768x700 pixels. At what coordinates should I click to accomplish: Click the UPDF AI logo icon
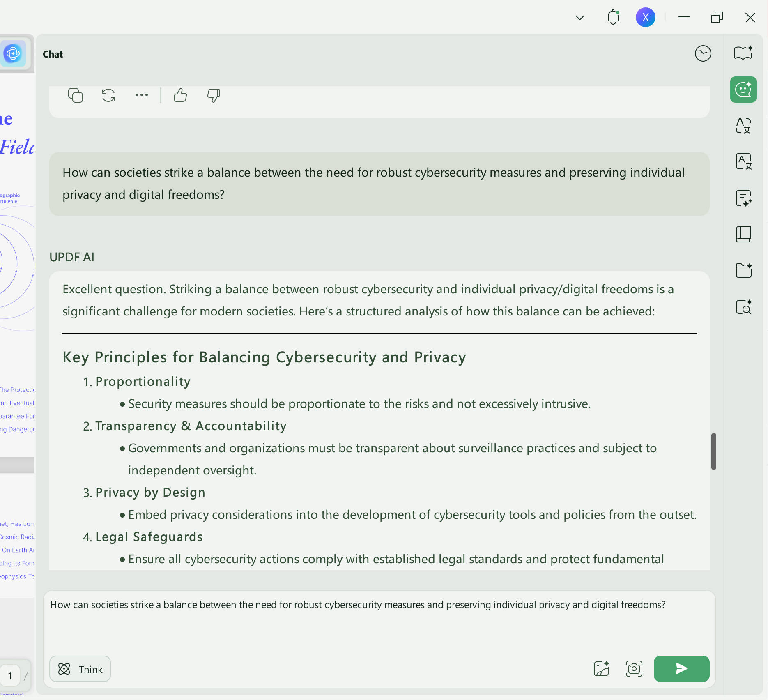tap(13, 53)
